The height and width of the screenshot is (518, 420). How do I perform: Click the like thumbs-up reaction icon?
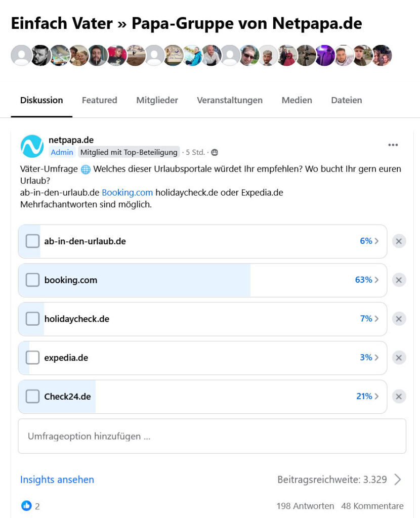[26, 505]
